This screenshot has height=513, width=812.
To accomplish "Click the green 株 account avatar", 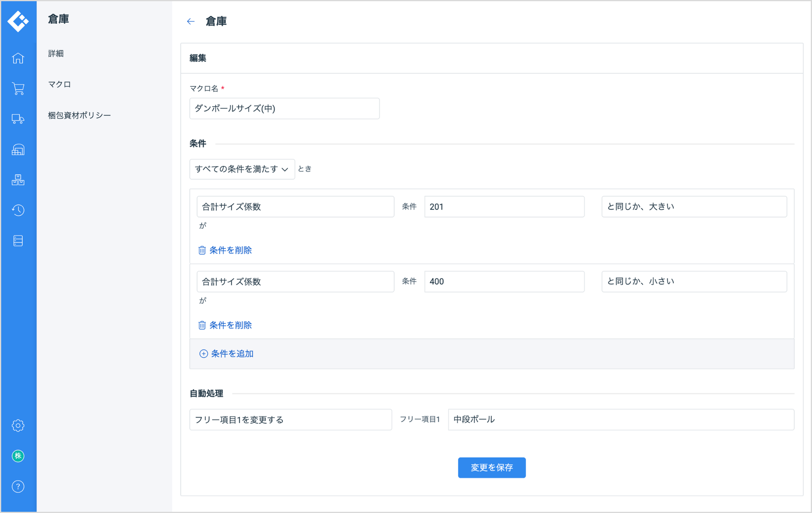I will pyautogui.click(x=18, y=456).
